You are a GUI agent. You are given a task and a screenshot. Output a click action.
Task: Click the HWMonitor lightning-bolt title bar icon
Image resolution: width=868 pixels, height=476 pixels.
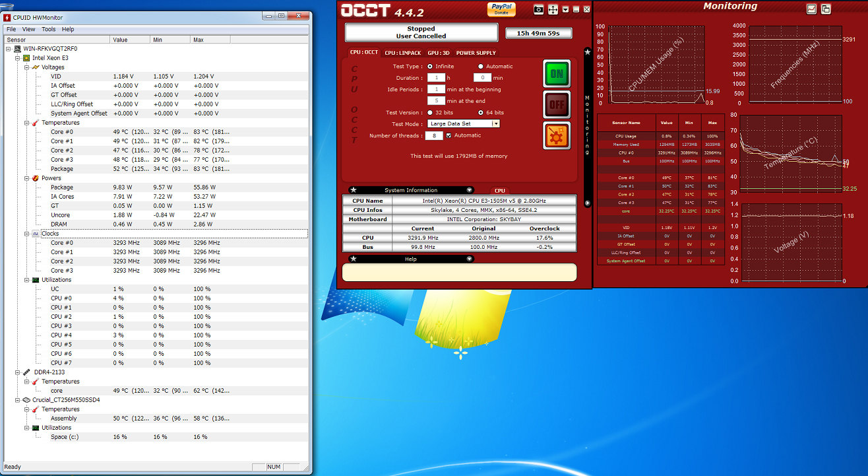[7, 17]
